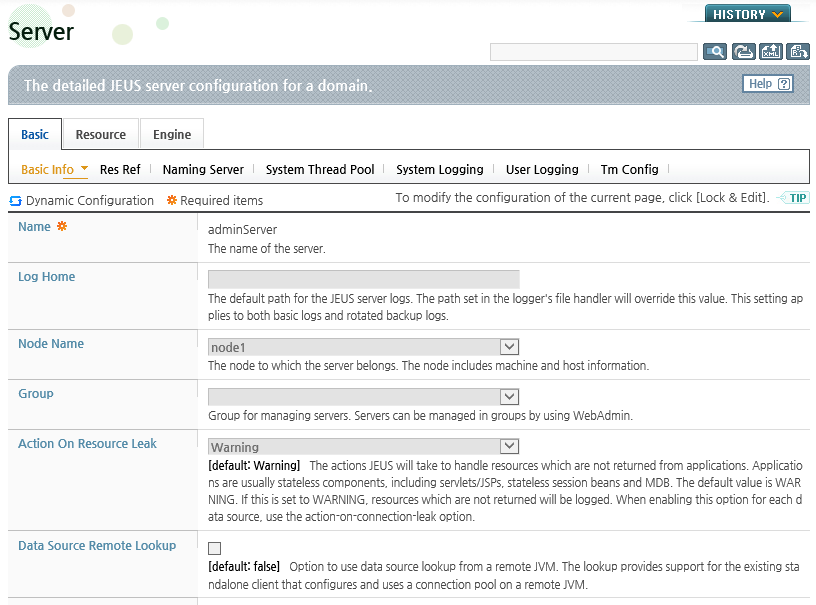Click the '[default: Warning]' text

click(x=254, y=465)
